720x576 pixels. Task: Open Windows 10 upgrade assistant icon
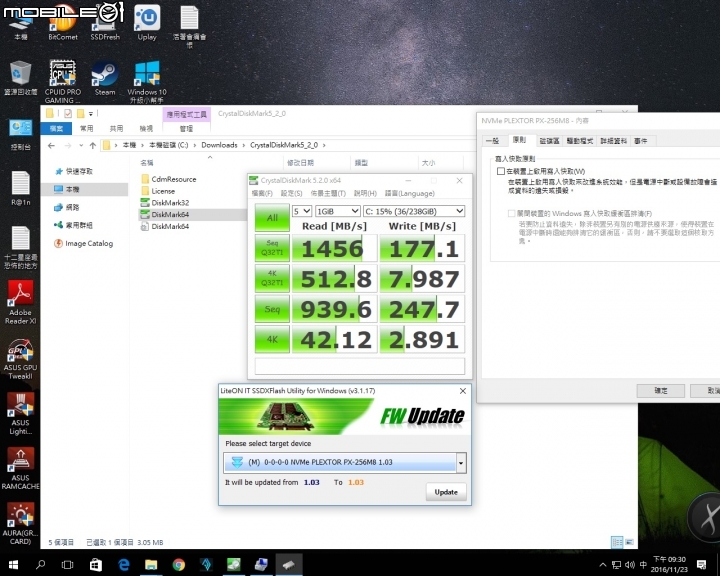(x=147, y=82)
